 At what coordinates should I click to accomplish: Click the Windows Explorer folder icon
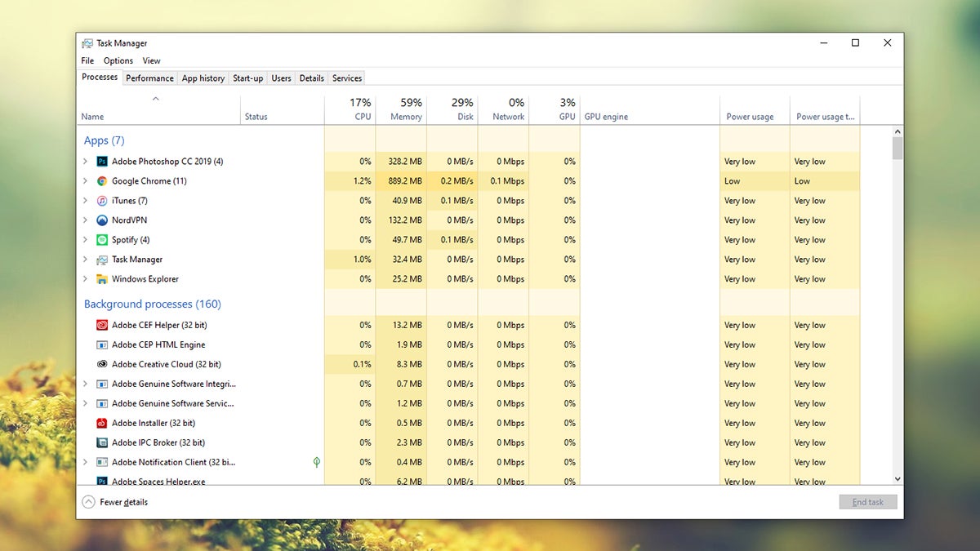[x=102, y=279]
